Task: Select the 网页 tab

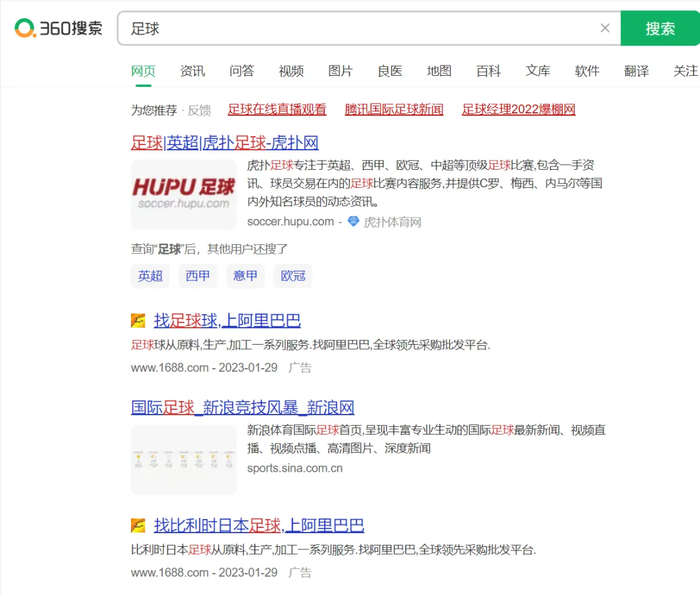Action: pyautogui.click(x=143, y=71)
